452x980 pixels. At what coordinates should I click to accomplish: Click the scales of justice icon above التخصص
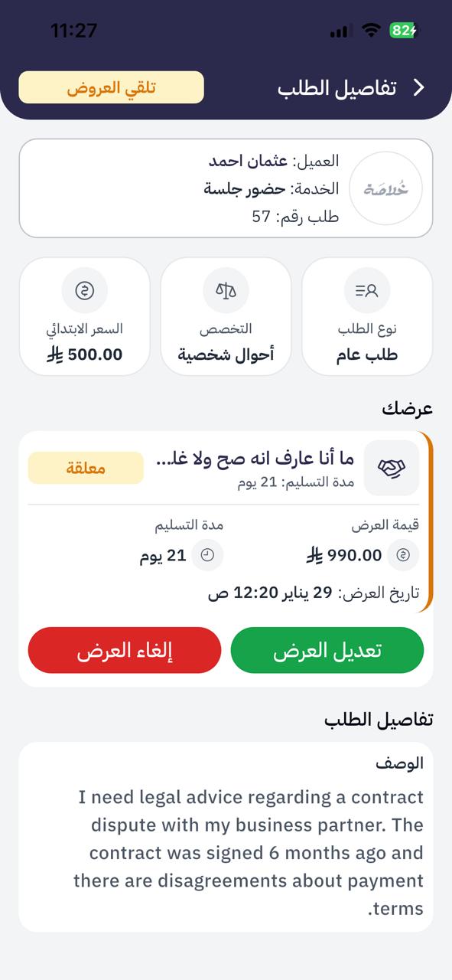[226, 291]
